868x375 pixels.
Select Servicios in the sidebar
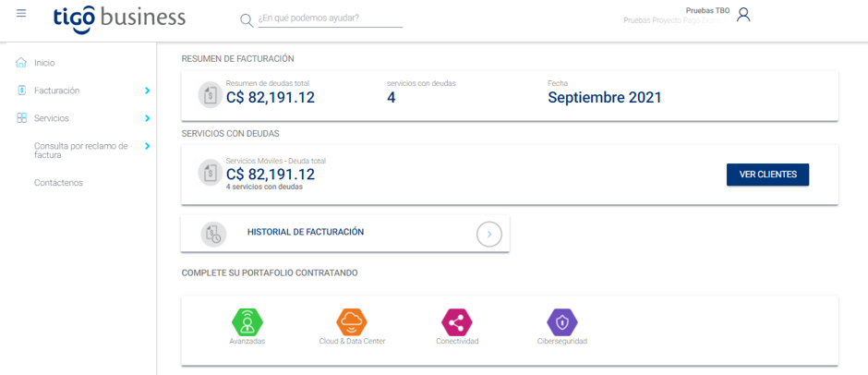coord(51,118)
